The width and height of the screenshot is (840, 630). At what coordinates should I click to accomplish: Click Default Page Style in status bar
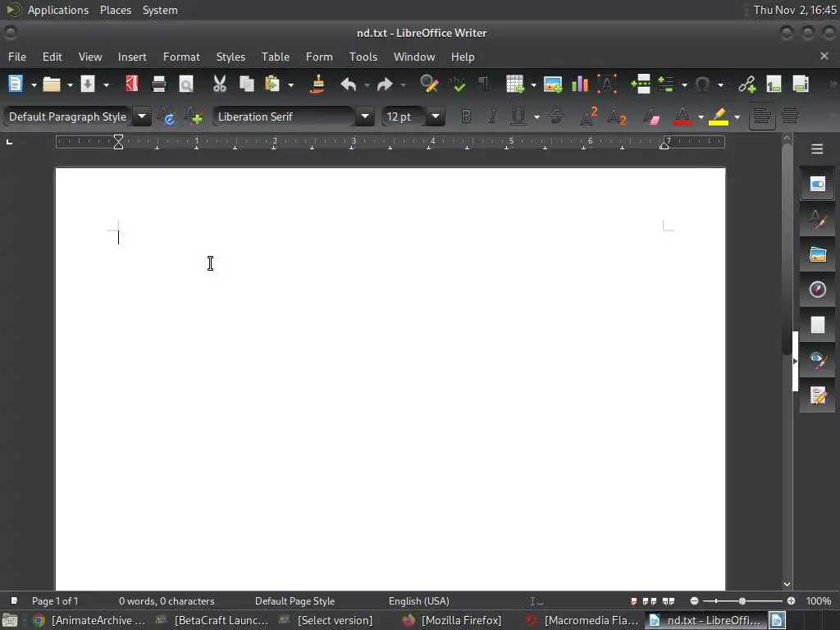click(x=294, y=601)
